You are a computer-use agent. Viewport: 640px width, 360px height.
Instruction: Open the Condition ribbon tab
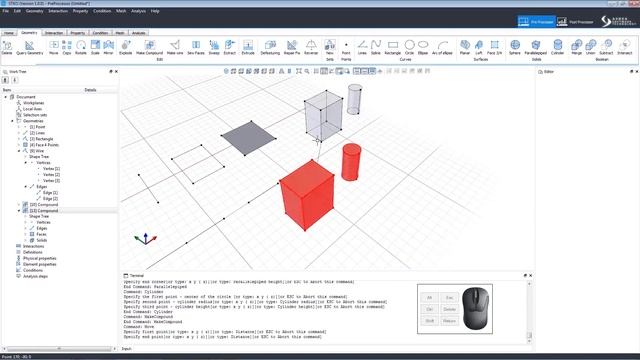[100, 33]
